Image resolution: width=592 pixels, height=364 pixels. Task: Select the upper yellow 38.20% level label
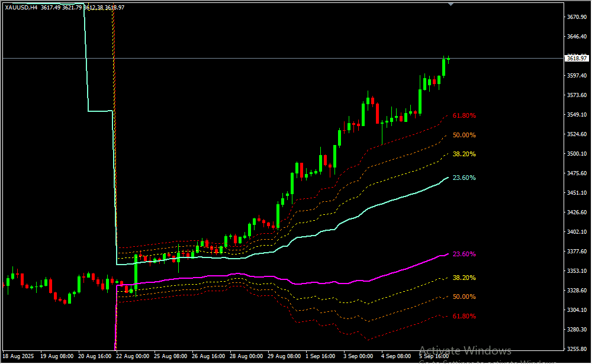(464, 154)
